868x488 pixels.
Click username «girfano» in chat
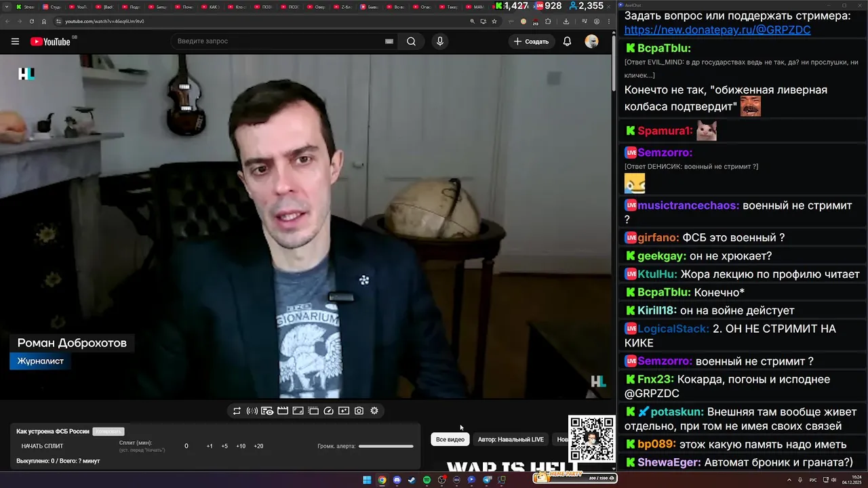point(658,238)
